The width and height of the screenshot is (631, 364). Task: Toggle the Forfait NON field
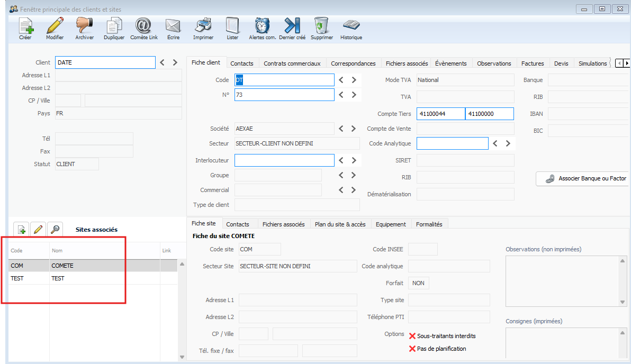[x=418, y=283]
